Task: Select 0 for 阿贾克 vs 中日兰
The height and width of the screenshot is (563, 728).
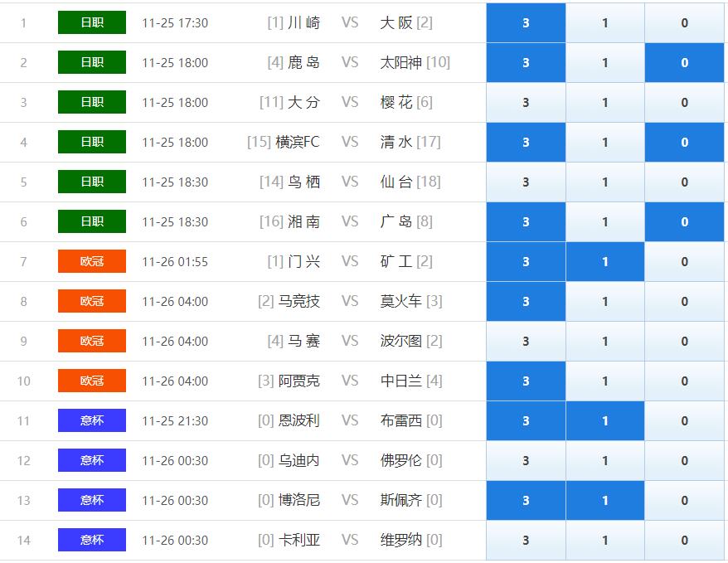Action: pyautogui.click(x=684, y=381)
